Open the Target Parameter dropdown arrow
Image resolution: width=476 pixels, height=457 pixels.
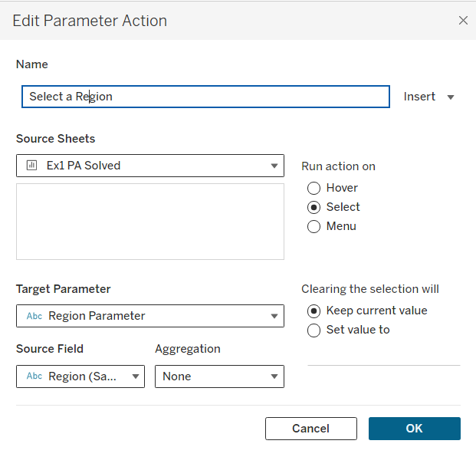274,316
